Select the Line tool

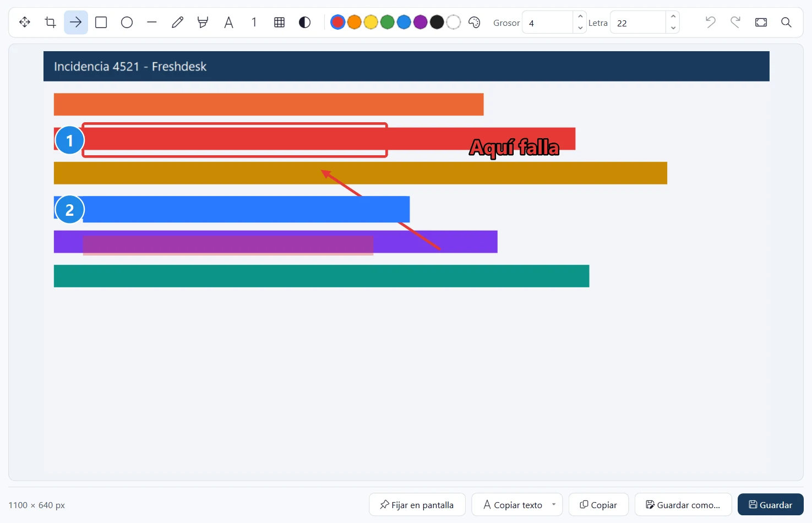coord(152,23)
